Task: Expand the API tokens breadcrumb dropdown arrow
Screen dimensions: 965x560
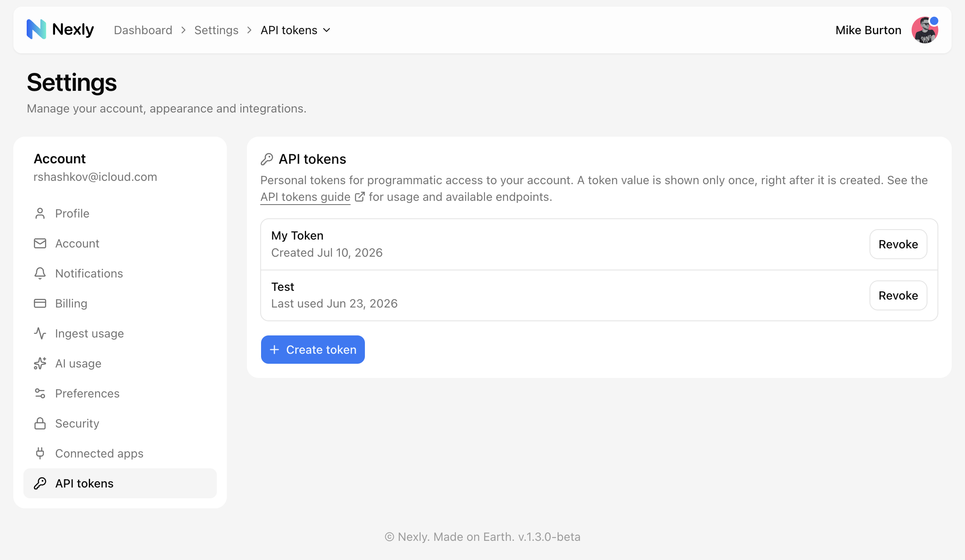Action: point(327,30)
